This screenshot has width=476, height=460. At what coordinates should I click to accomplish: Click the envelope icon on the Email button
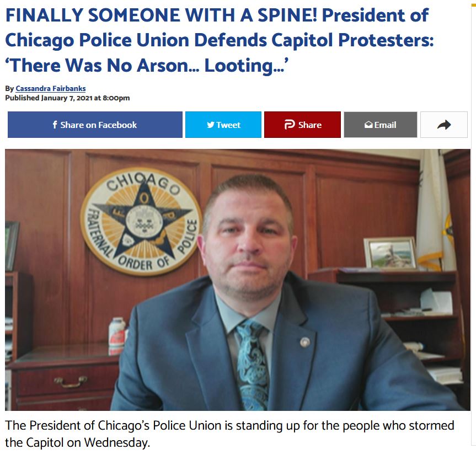coord(368,125)
